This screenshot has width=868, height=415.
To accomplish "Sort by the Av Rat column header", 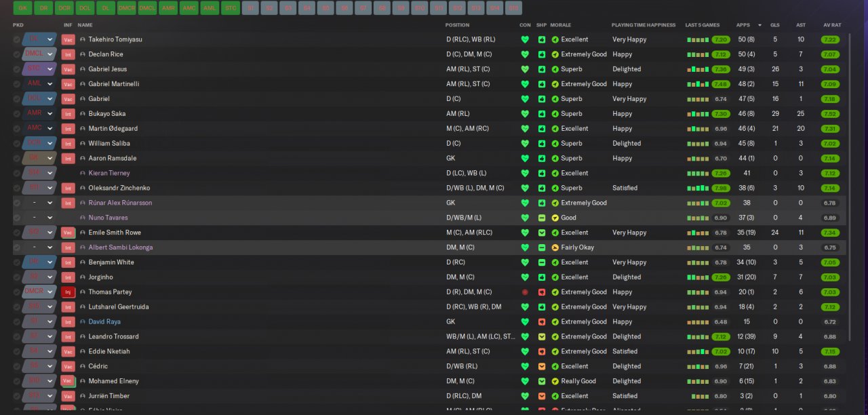I will (832, 25).
